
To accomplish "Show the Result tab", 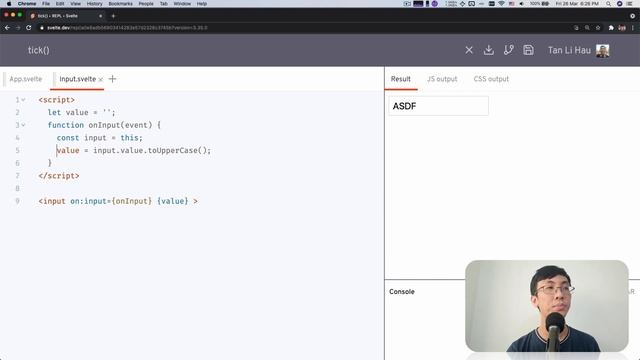I will click(x=401, y=79).
